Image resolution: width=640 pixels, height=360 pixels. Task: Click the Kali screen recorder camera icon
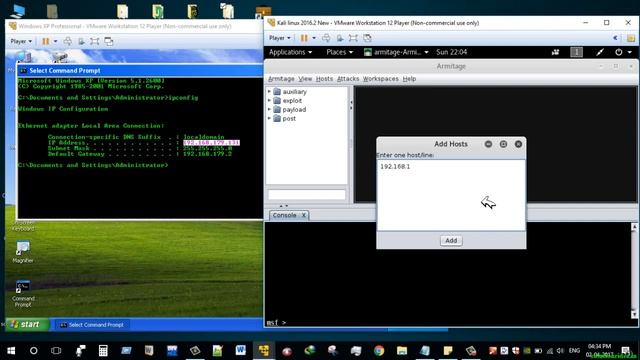coord(556,52)
